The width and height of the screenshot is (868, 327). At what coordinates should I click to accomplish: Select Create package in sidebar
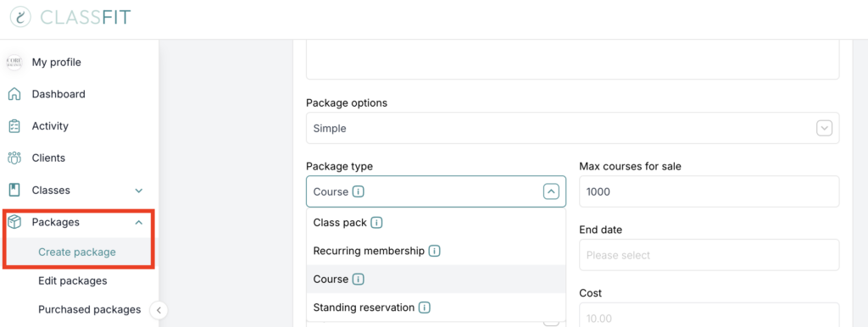77,252
